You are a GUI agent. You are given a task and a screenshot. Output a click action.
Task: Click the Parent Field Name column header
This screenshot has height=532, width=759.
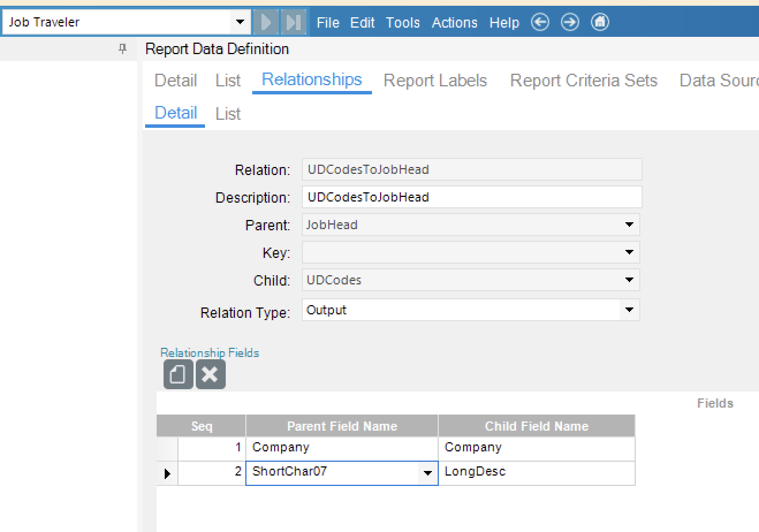341,426
